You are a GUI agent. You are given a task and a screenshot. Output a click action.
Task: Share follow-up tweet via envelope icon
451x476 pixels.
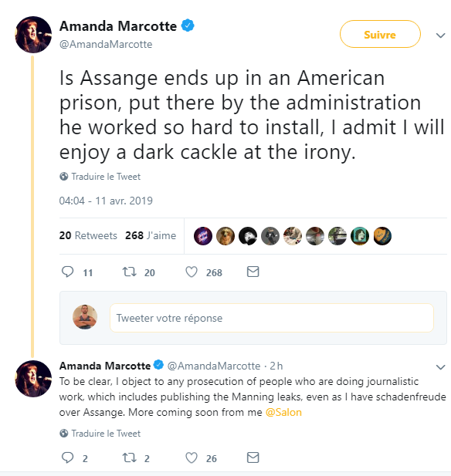tap(253, 457)
